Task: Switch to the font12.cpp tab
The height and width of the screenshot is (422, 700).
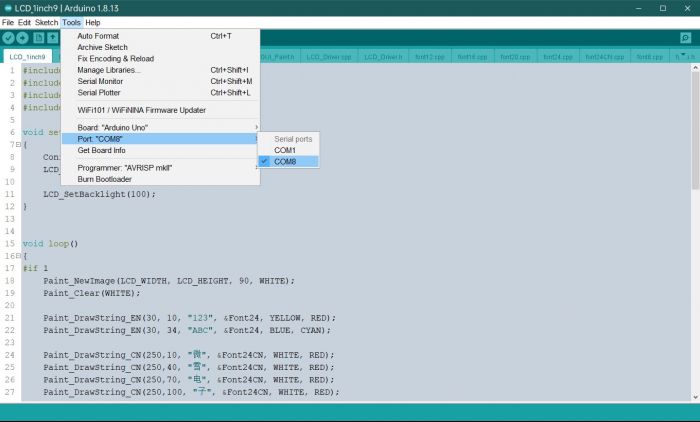Action: click(x=429, y=57)
